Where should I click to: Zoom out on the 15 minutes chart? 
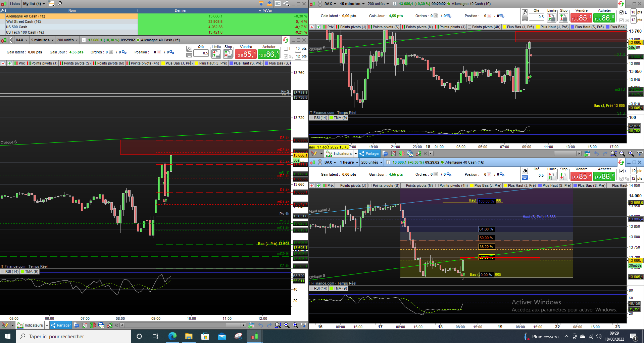coord(622,154)
